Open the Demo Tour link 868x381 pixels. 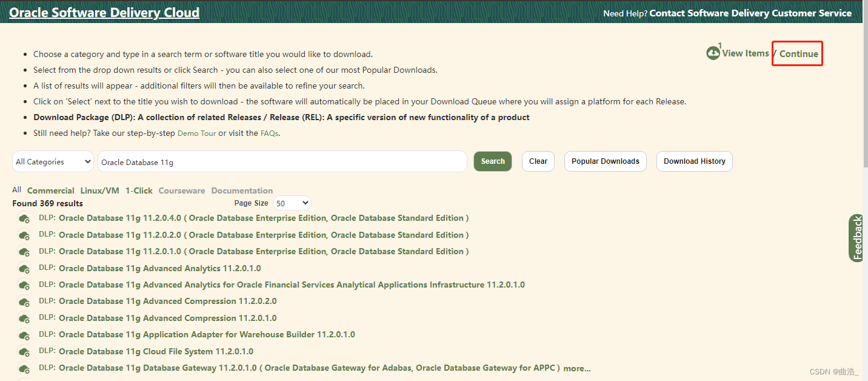pyautogui.click(x=196, y=133)
